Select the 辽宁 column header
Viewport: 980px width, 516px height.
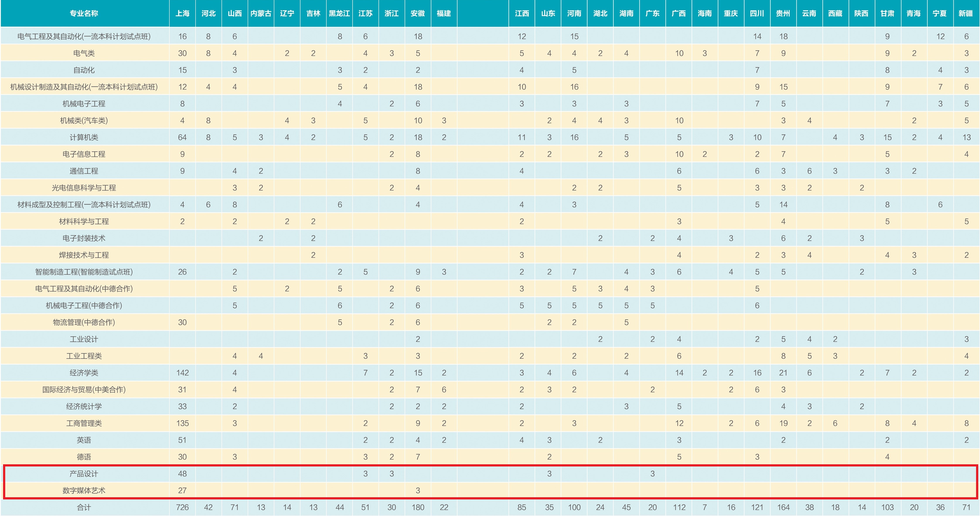click(x=287, y=13)
